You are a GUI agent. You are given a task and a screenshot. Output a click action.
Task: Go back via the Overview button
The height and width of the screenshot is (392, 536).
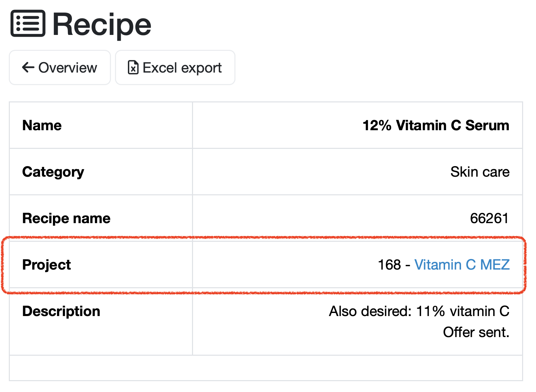point(60,67)
